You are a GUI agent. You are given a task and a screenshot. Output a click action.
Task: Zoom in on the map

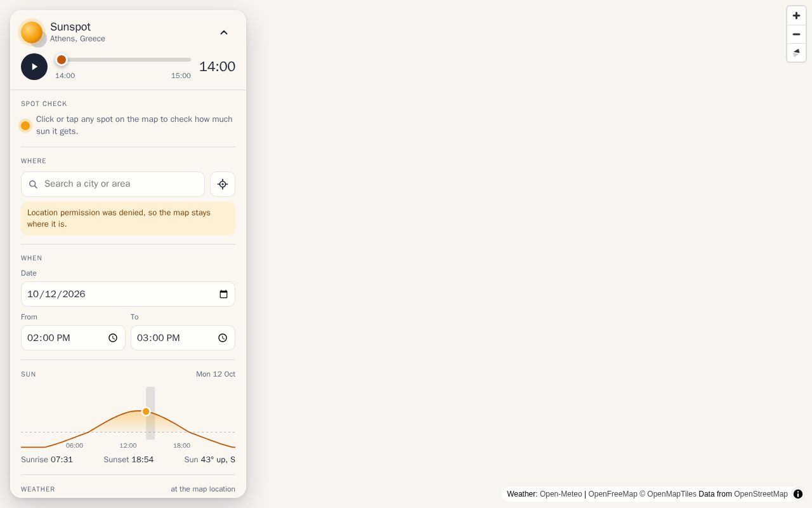pyautogui.click(x=796, y=16)
